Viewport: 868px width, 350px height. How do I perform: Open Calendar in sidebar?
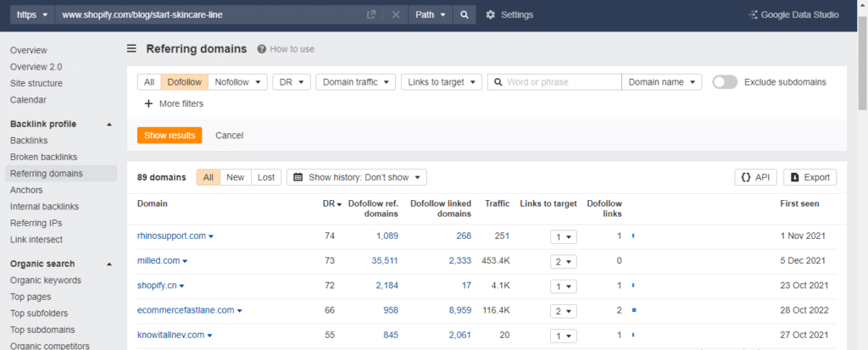(28, 100)
